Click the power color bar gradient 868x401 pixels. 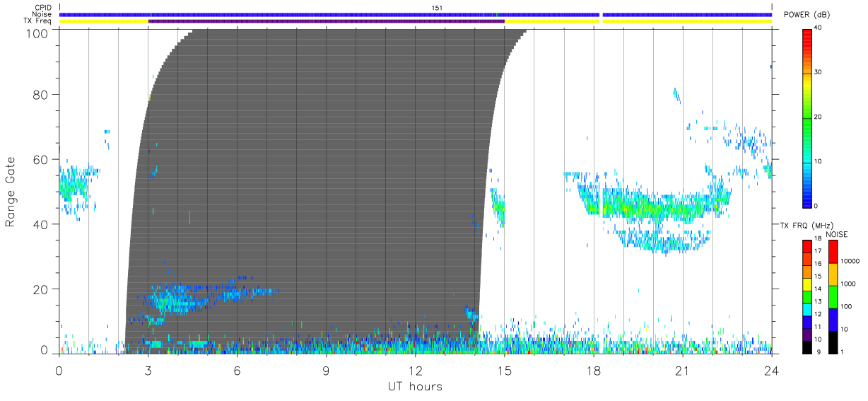807,117
